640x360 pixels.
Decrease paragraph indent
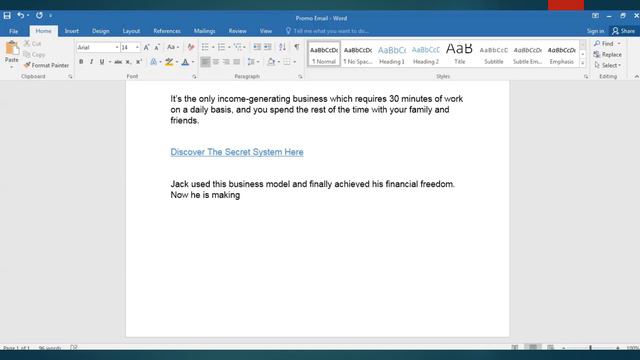[x=257, y=47]
